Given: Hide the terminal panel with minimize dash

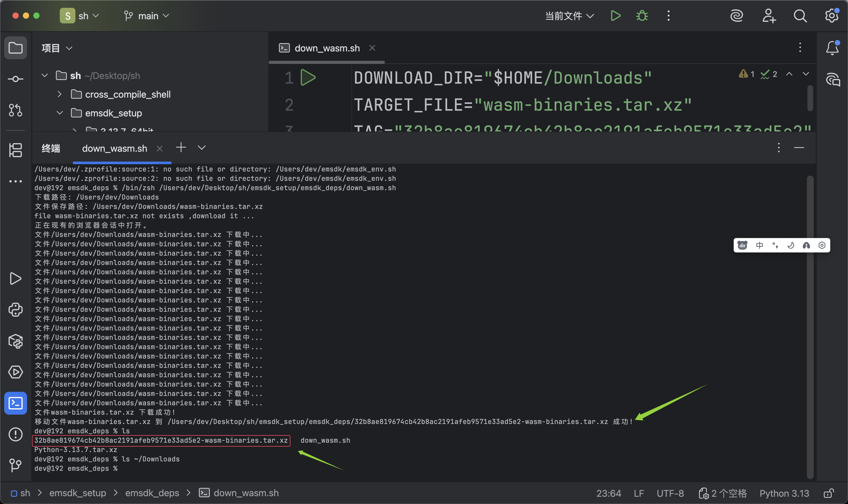Looking at the screenshot, I should pos(799,147).
